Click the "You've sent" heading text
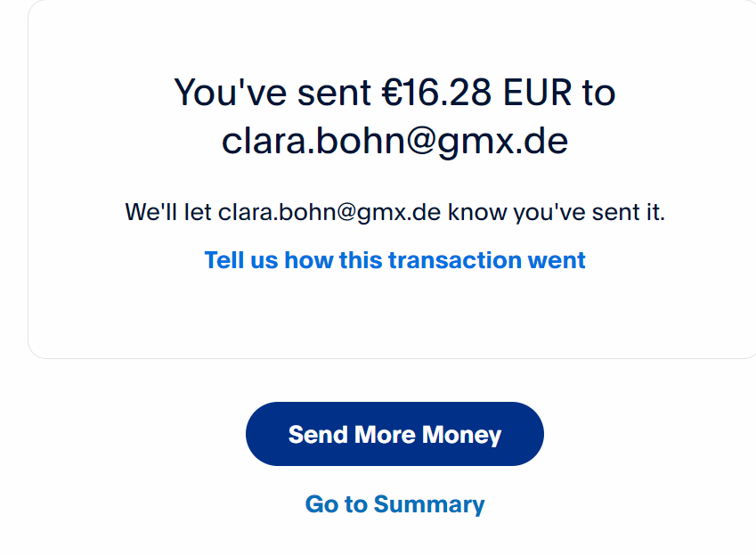Viewport: 756px width, 556px height. tap(272, 93)
